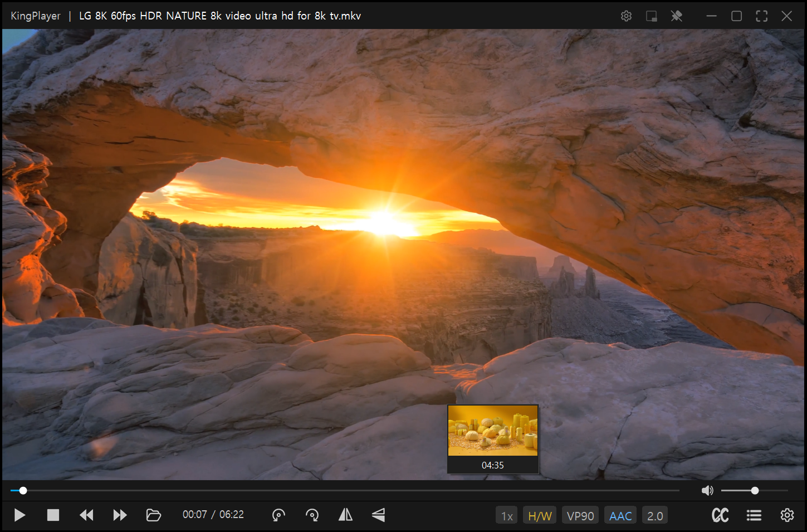The height and width of the screenshot is (532, 807).
Task: Click the AAC audio codec badge
Action: tap(620, 516)
